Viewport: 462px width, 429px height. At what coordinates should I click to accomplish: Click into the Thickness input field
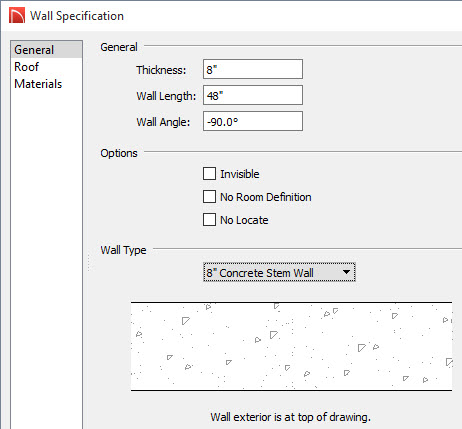253,69
